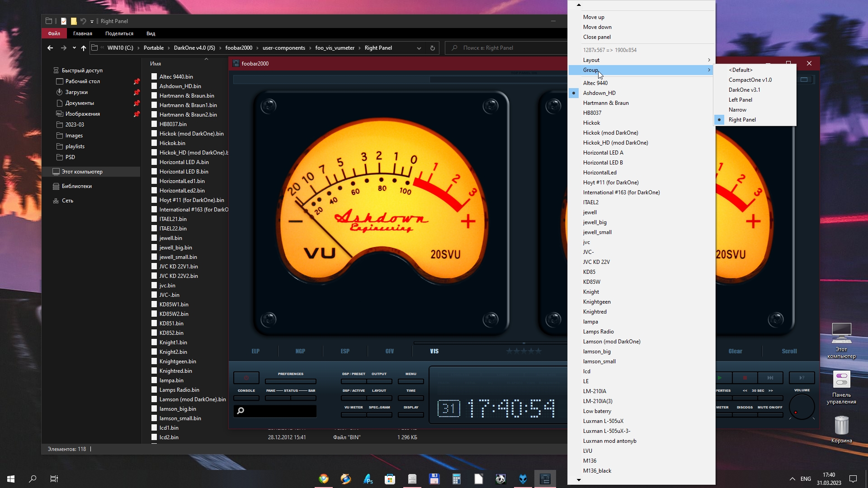
Task: Tick checkbox next to Altec 9440.bin
Action: click(154, 77)
